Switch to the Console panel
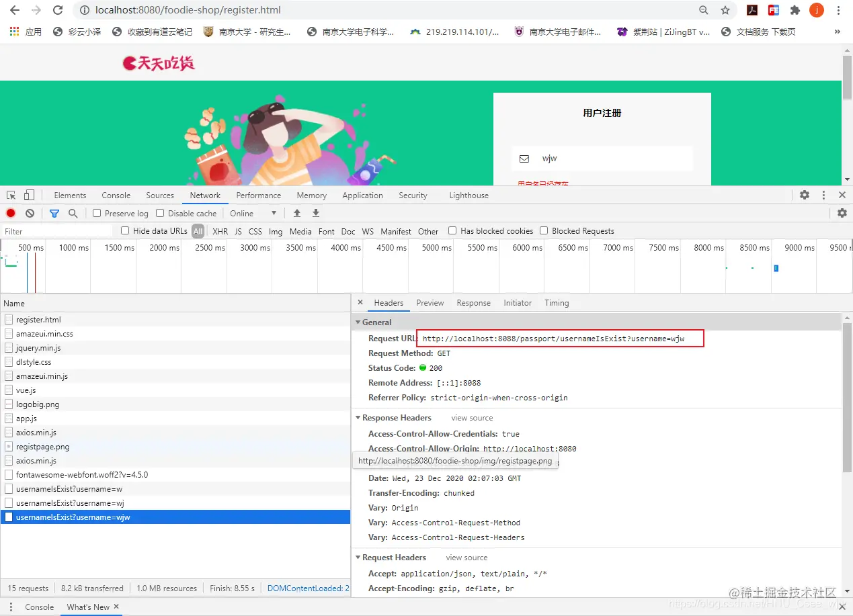Viewport: 853px width, 616px height. point(116,195)
